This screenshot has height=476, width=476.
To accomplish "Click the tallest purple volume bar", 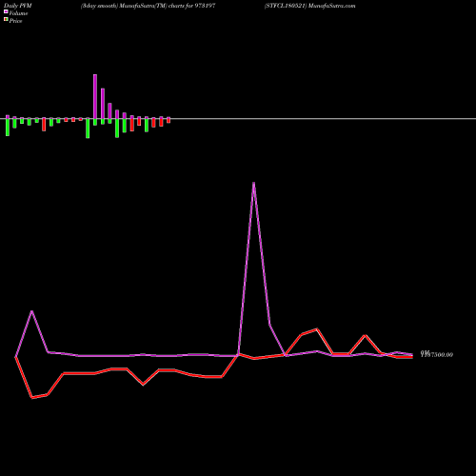I will [95, 96].
